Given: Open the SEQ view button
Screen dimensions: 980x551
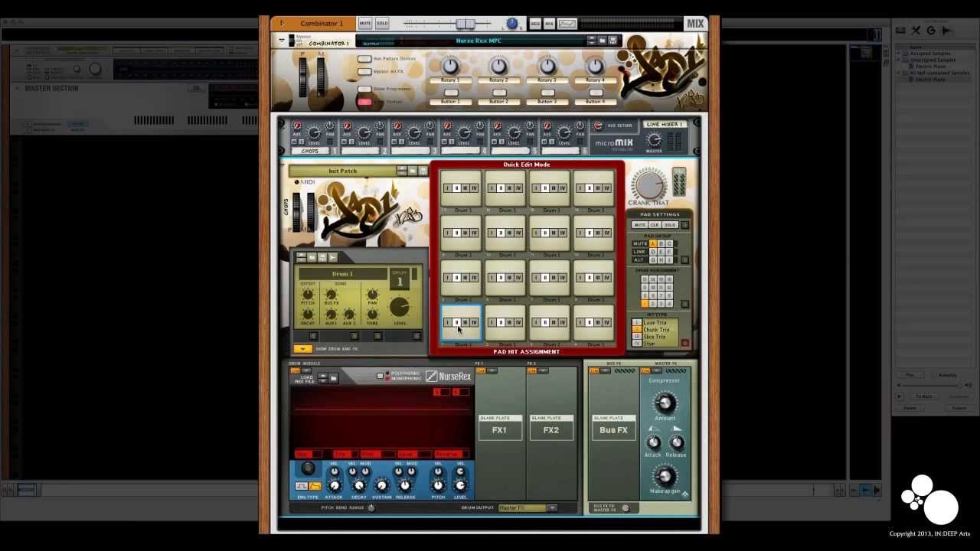Looking at the screenshot, I should tap(535, 24).
